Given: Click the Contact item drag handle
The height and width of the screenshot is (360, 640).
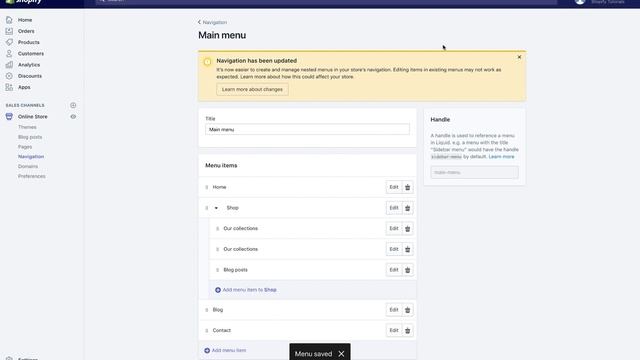Looking at the screenshot, I should 207,331.
